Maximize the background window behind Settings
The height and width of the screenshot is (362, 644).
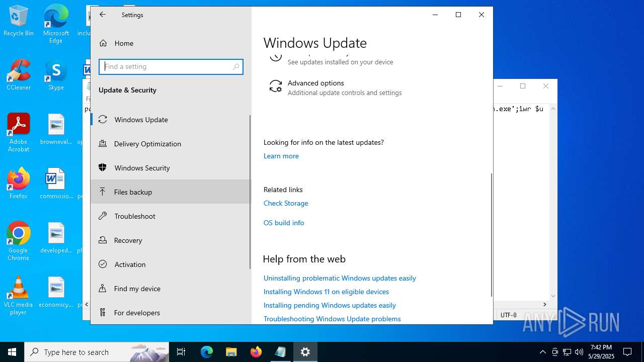point(523,86)
